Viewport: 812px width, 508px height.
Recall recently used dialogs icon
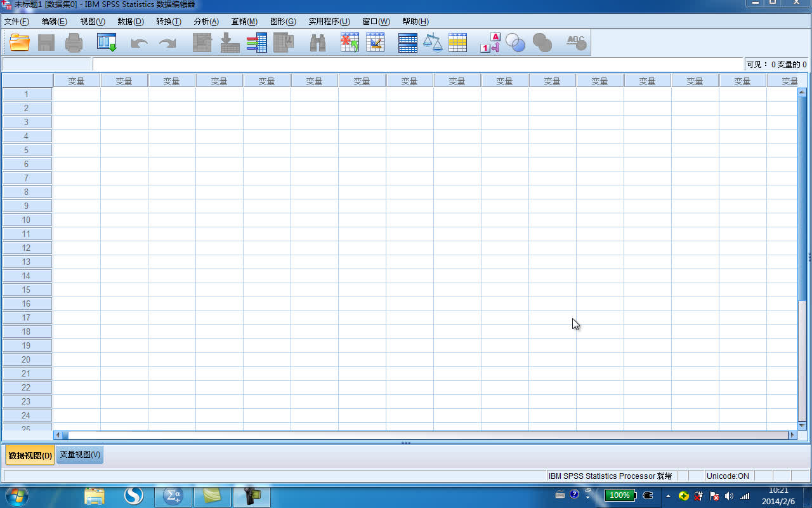pyautogui.click(x=107, y=43)
